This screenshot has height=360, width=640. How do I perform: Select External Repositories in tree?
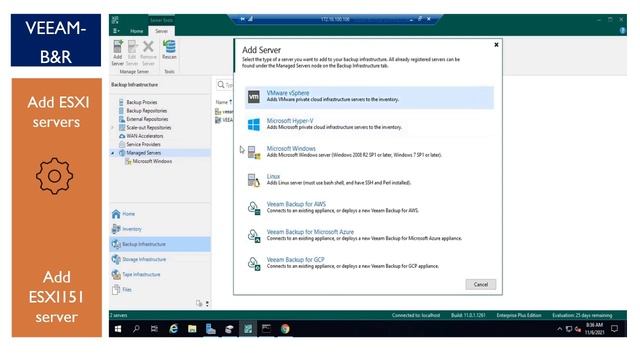(147, 119)
